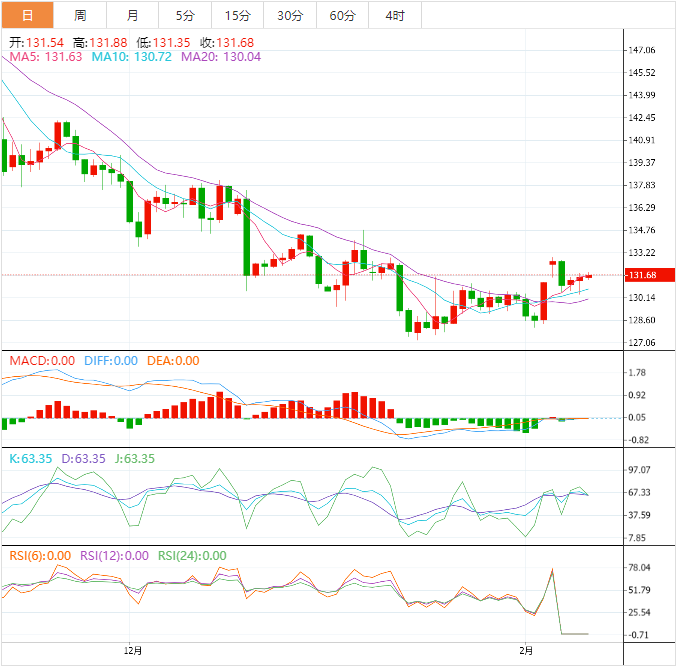
Task: Select the 周 weekly chart tab
Action: coord(80,15)
